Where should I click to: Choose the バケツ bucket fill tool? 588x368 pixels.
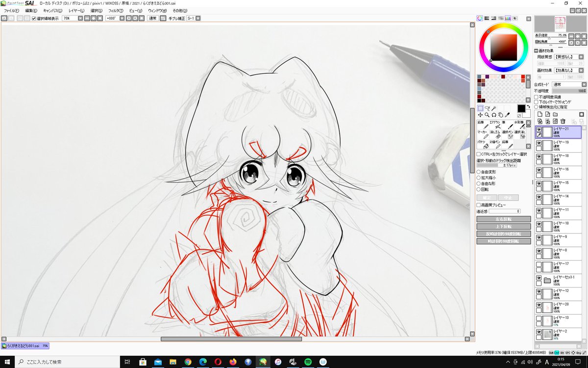click(x=483, y=145)
